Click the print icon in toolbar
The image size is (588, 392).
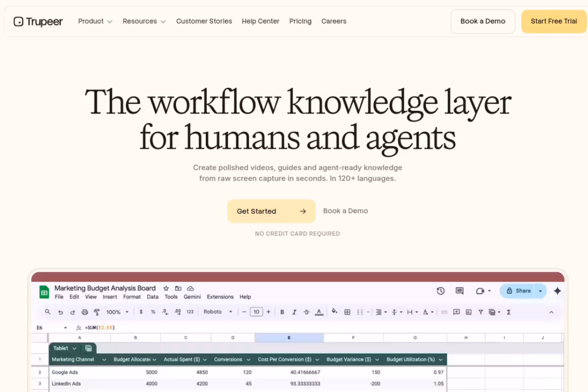tap(85, 312)
